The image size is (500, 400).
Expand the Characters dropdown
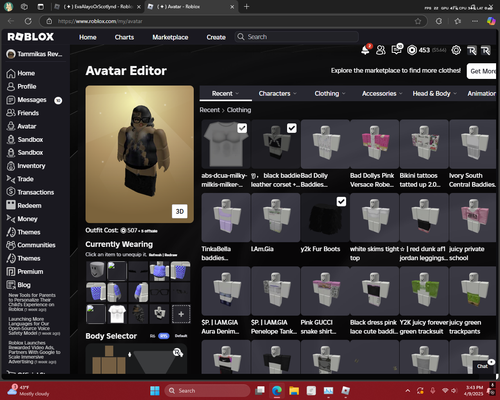click(277, 94)
